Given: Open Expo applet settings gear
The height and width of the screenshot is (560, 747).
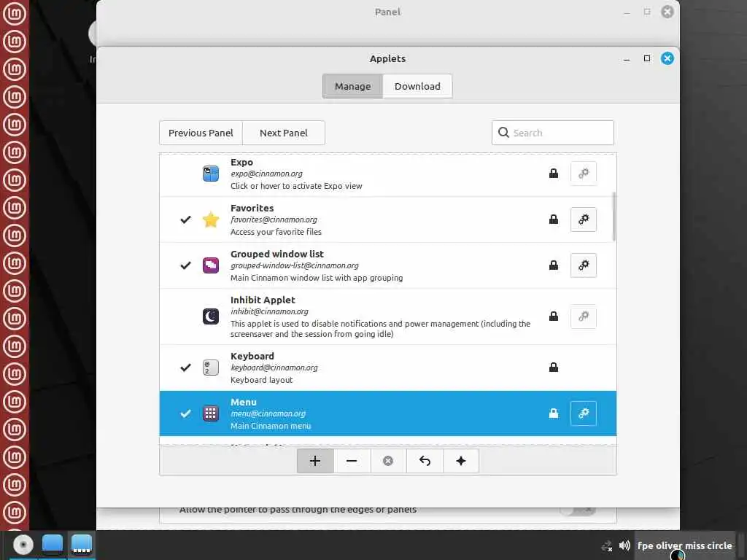Looking at the screenshot, I should 583,174.
